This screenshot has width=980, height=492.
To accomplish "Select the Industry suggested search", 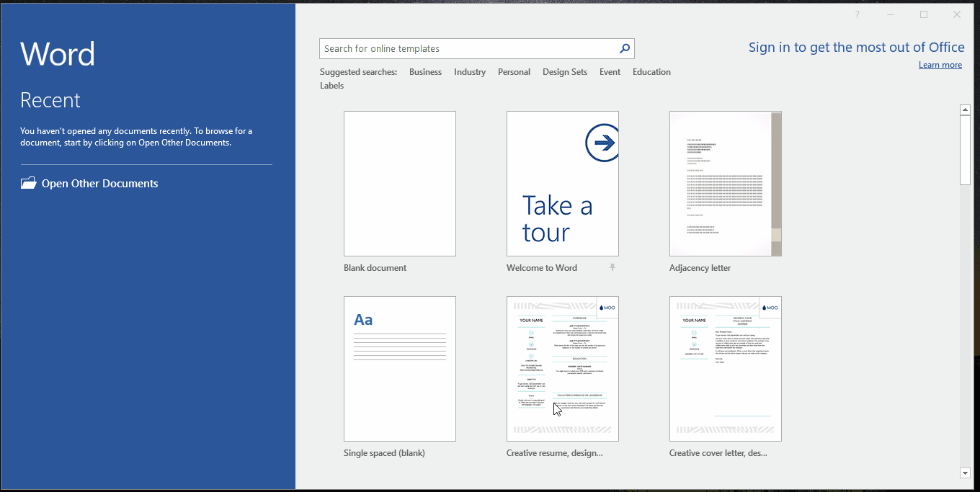I will click(x=470, y=72).
